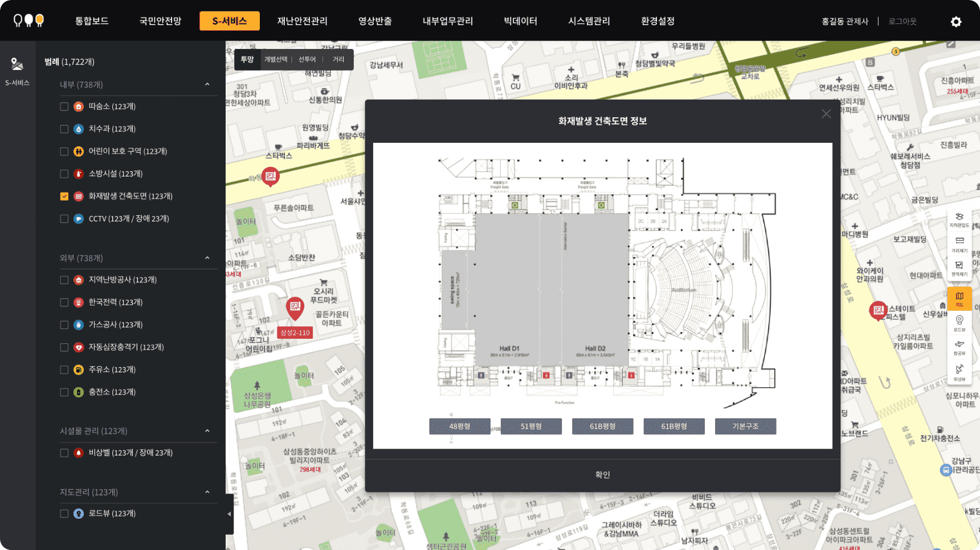Select the 48평형 floor plan button
This screenshot has height=550, width=980.
[460, 426]
